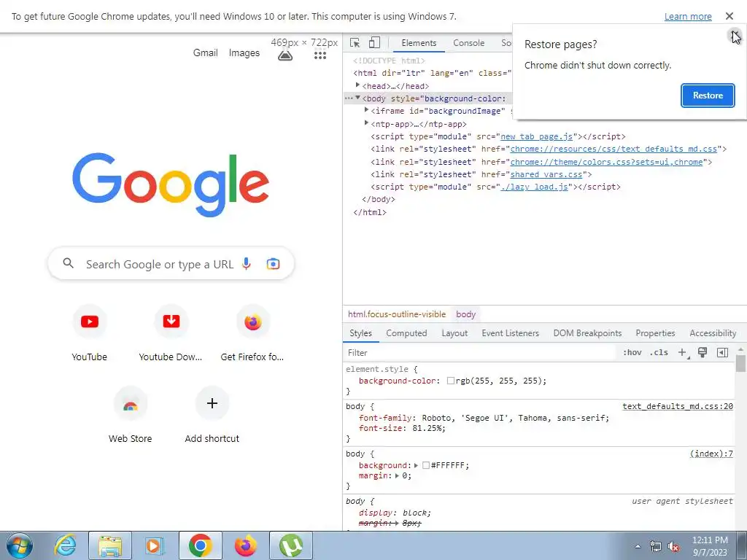Open uTorrent from the taskbar
Screen dimensions: 747x560
[291, 545]
